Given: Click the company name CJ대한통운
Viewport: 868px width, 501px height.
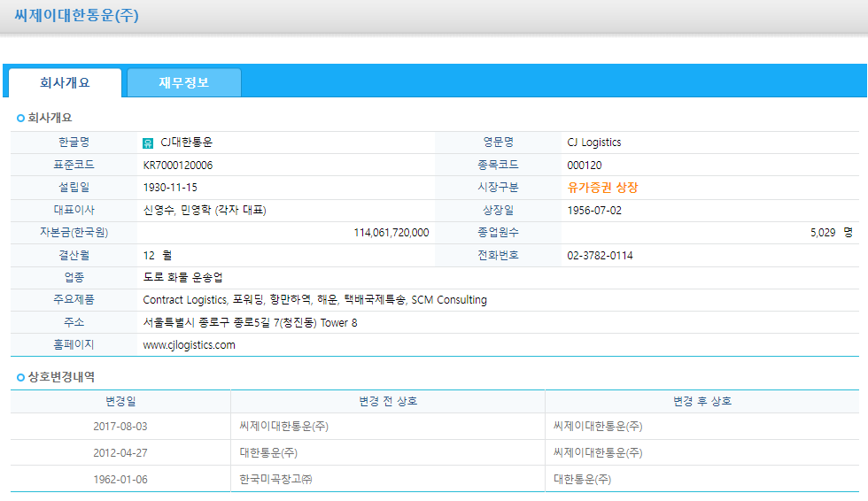Looking at the screenshot, I should click(x=187, y=143).
